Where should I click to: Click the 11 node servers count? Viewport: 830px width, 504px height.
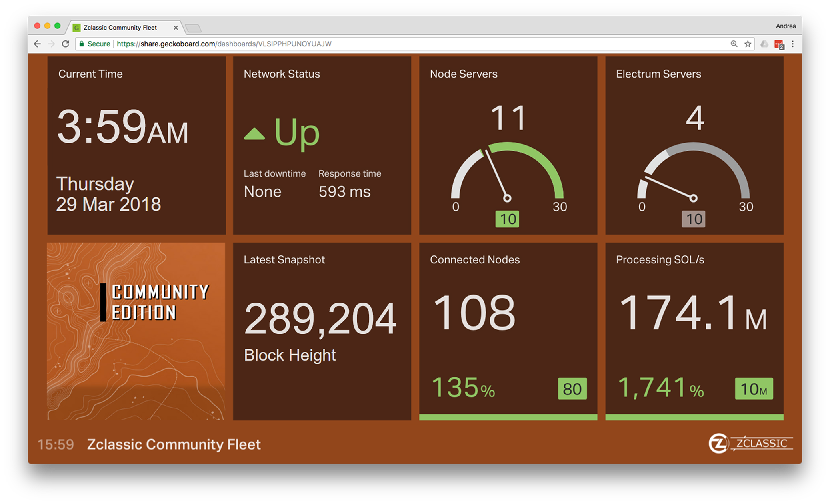[x=507, y=118]
